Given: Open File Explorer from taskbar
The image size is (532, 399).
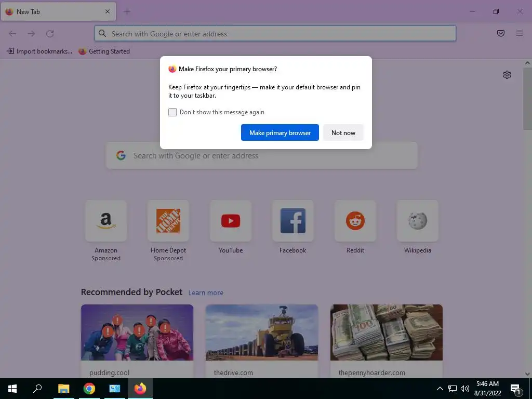Looking at the screenshot, I should [63, 389].
